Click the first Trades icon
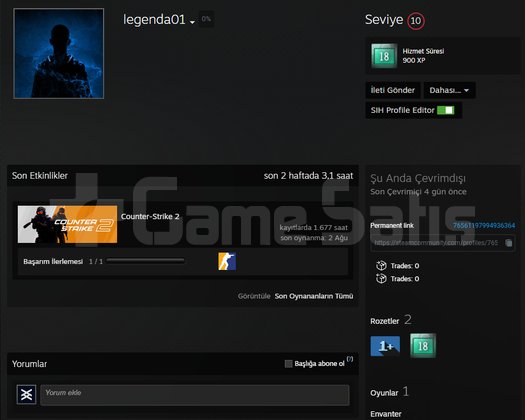The width and height of the screenshot is (525, 420). point(381,266)
